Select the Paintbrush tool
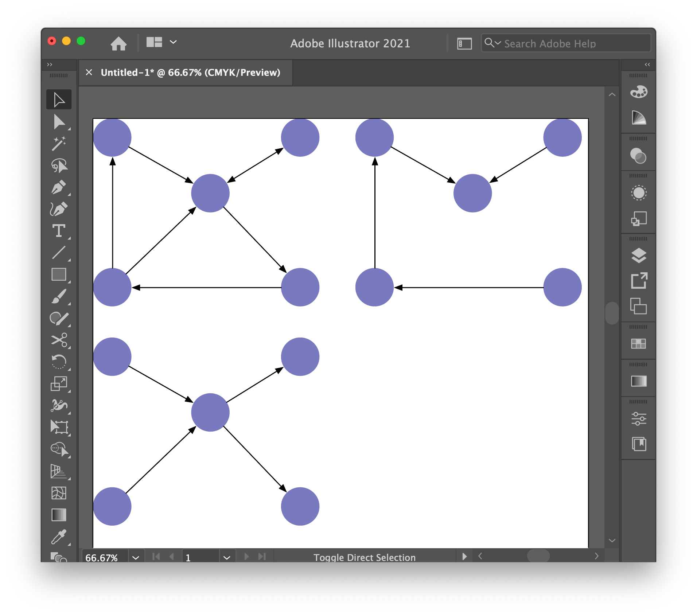This screenshot has width=697, height=616. point(59,296)
